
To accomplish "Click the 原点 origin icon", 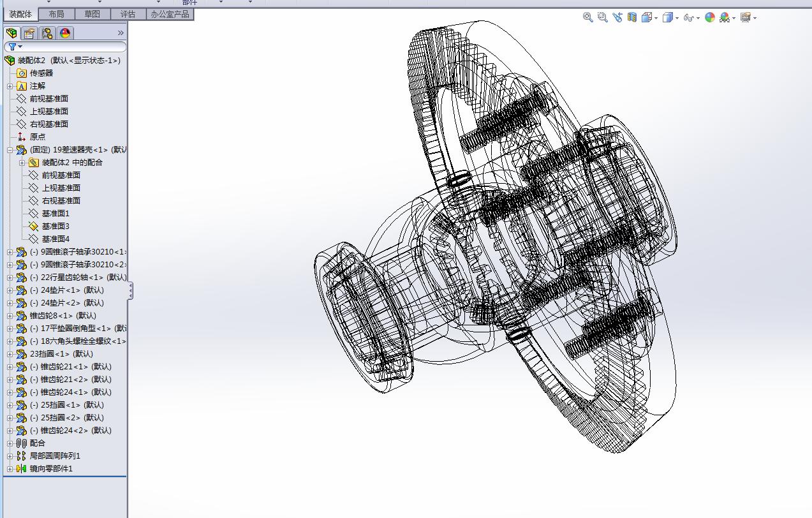I will coord(22,137).
